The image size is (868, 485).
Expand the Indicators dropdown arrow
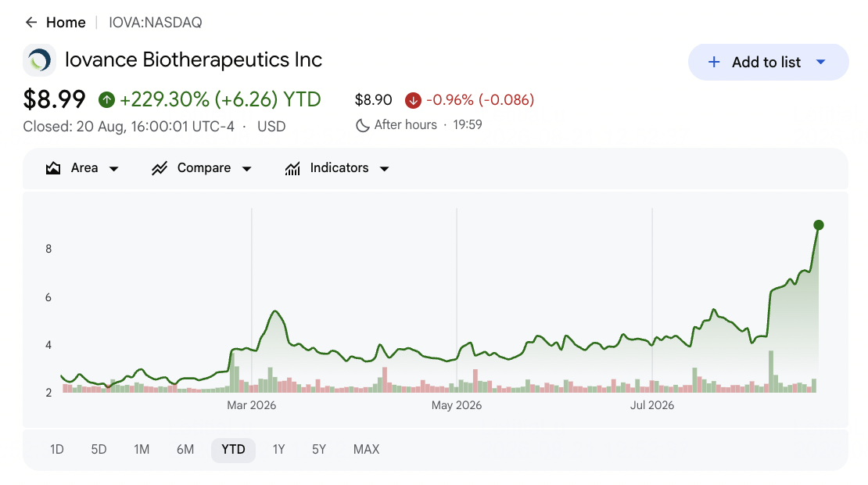pyautogui.click(x=384, y=169)
